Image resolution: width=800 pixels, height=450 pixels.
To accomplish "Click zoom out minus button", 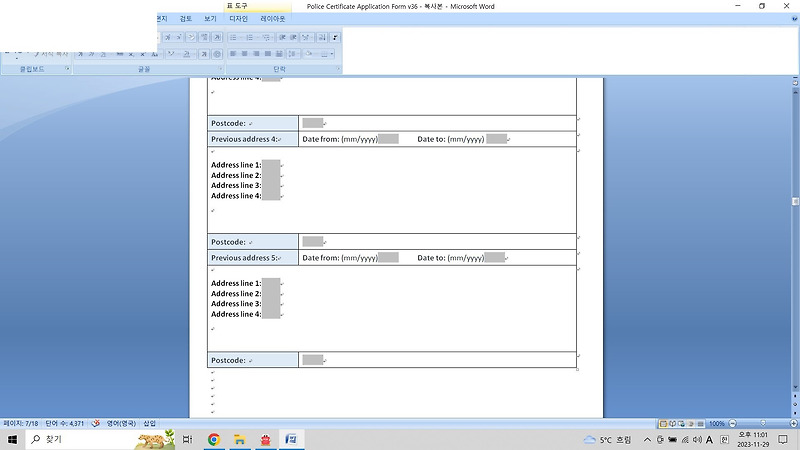I will [733, 423].
